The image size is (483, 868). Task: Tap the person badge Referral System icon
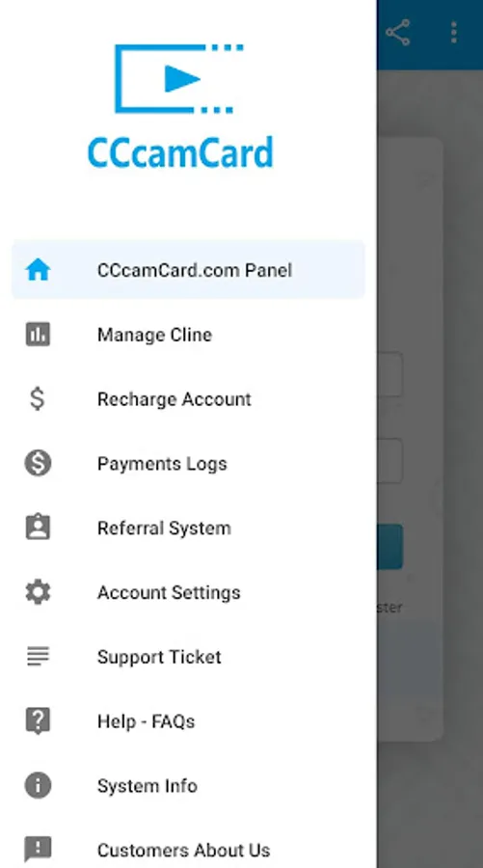[38, 527]
